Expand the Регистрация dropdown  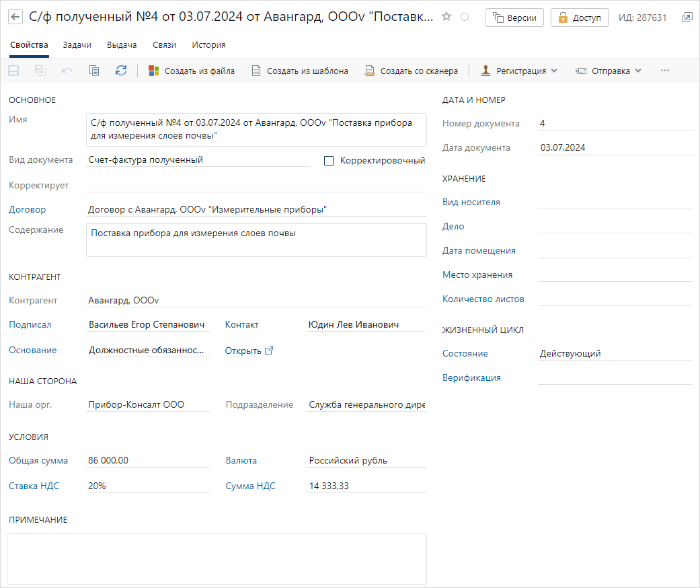tap(519, 71)
